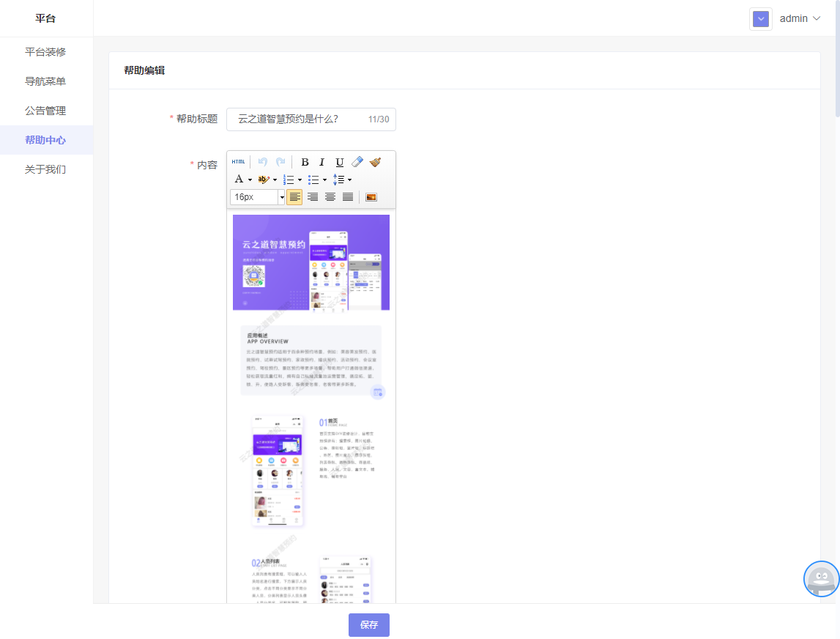The height and width of the screenshot is (639, 840).
Task: Click the purple banner image in editor
Action: coord(311,262)
